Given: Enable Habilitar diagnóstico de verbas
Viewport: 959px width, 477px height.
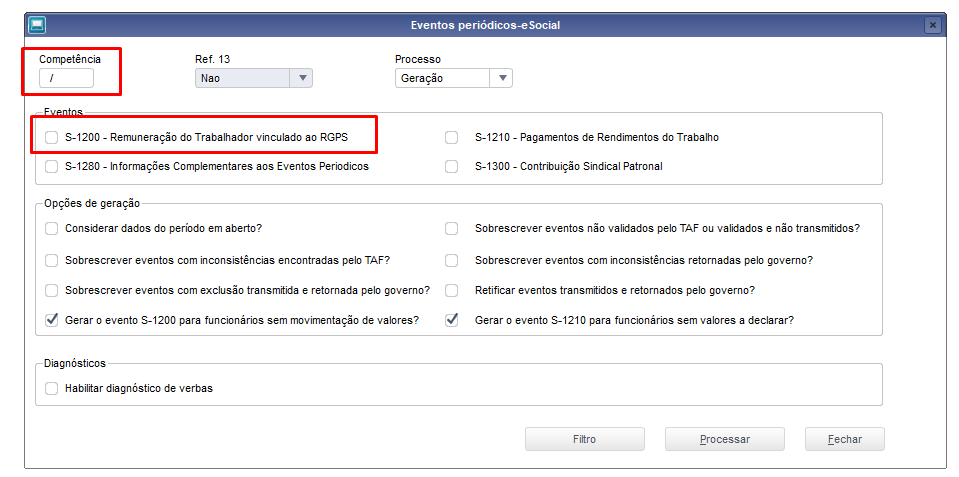Looking at the screenshot, I should click(x=51, y=388).
